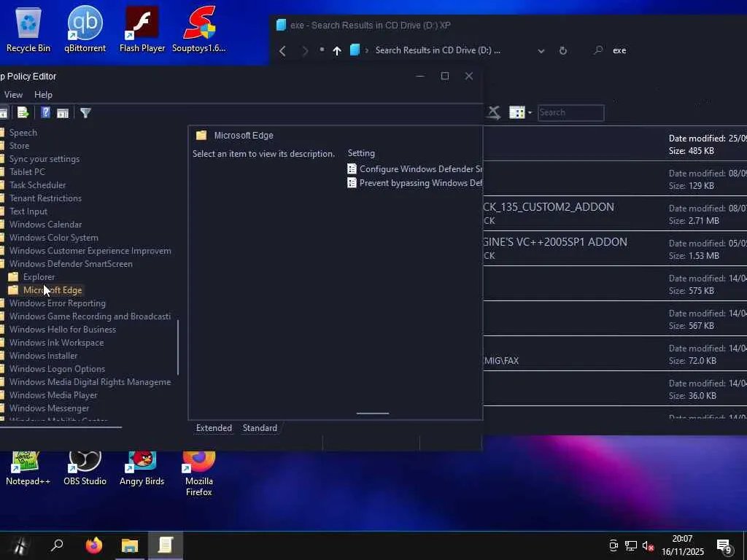Viewport: 747px width, 560px height.
Task: Select the qBittorrent desktop shortcut
Action: [x=85, y=29]
